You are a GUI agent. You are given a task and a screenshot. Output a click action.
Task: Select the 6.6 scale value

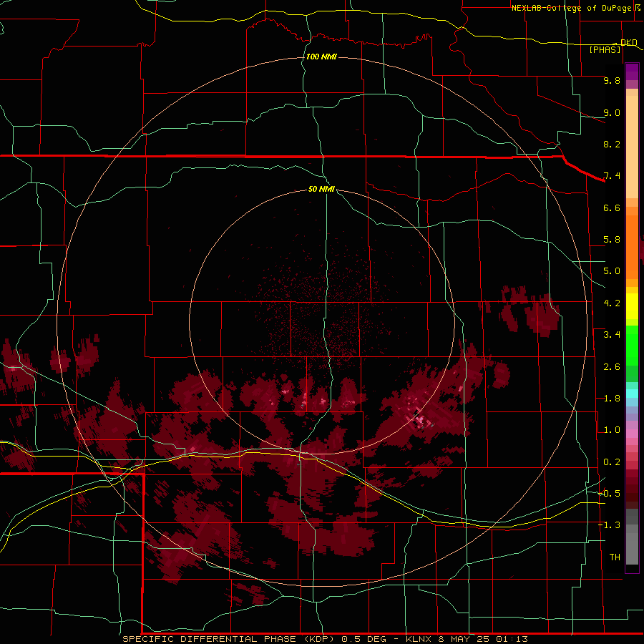612,208
